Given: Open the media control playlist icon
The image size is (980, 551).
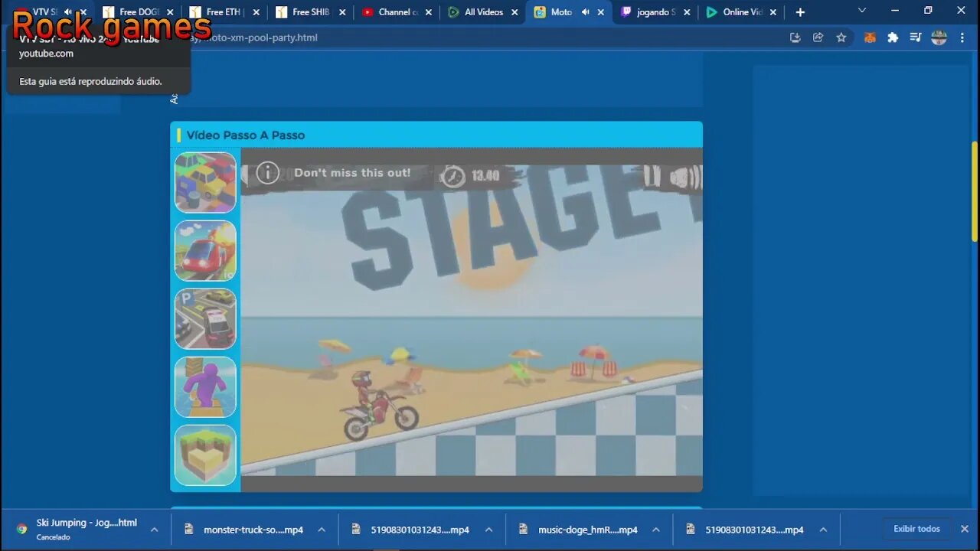Looking at the screenshot, I should [916, 37].
